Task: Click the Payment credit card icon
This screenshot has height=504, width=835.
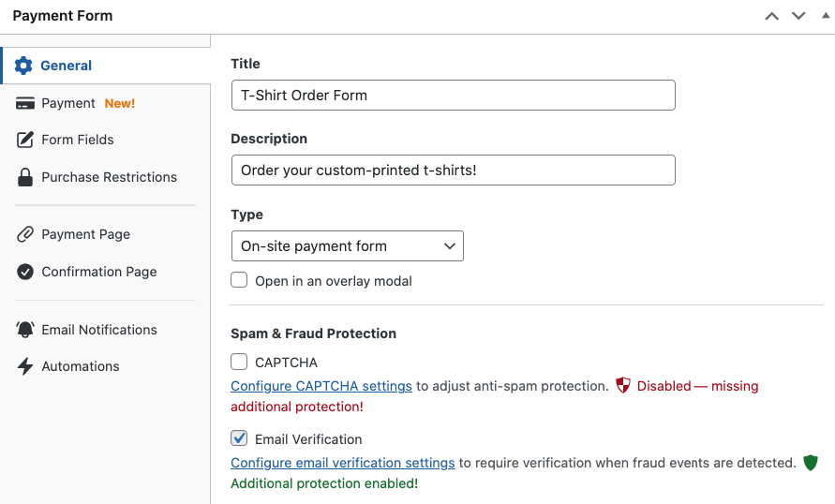Action: pos(25,103)
